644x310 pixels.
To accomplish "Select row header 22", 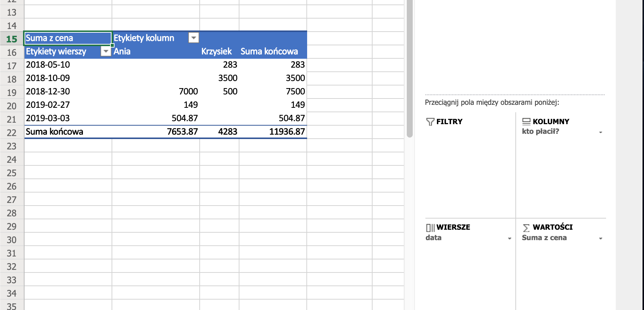I will click(x=12, y=132).
